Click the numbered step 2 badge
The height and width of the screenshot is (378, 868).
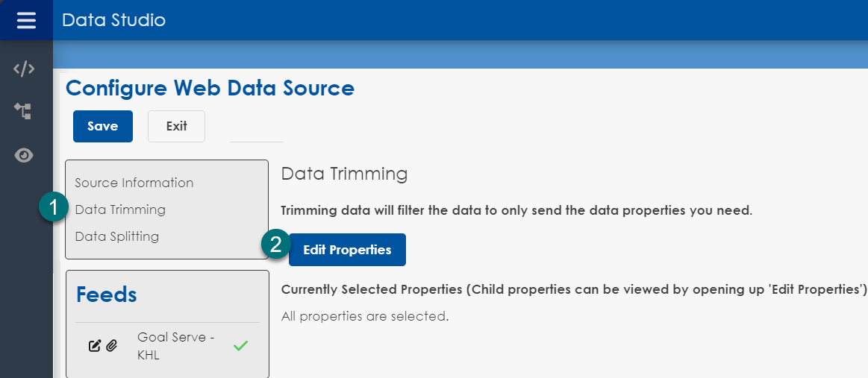(x=275, y=245)
